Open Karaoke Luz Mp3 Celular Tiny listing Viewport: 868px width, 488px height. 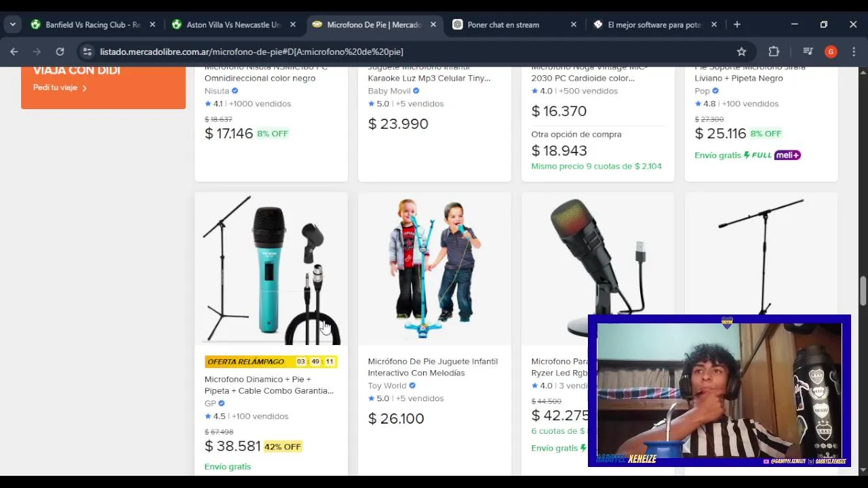click(429, 73)
